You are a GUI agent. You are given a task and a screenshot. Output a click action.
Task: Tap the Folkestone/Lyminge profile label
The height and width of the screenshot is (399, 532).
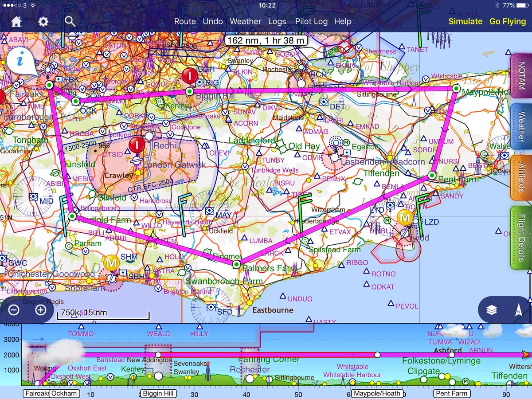click(x=441, y=361)
